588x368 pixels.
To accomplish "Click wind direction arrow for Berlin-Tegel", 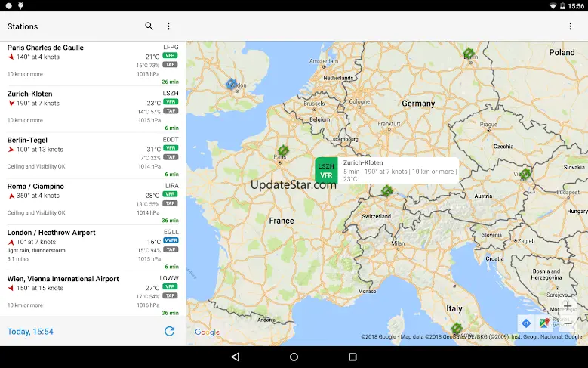I will click(x=11, y=150).
